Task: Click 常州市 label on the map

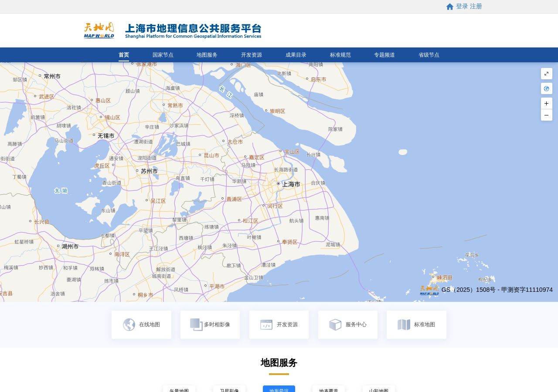Action: coord(52,76)
